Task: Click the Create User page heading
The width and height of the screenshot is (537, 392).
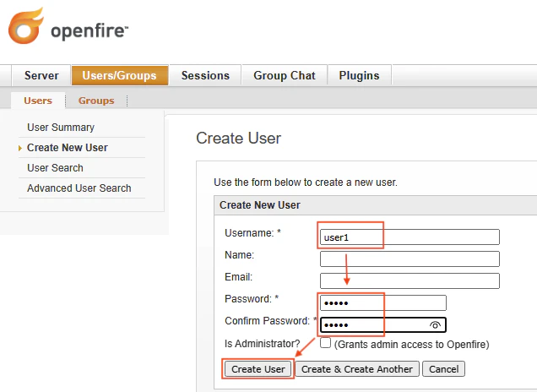Action: 238,139
